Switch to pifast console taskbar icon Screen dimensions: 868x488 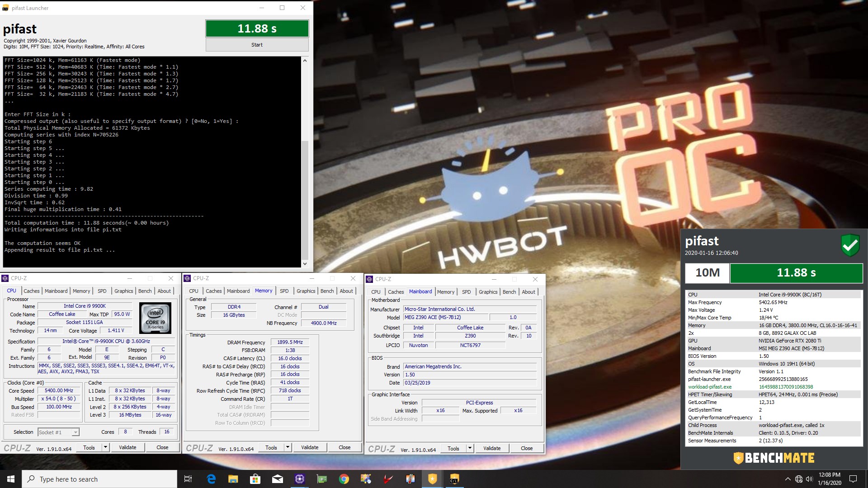tap(454, 479)
